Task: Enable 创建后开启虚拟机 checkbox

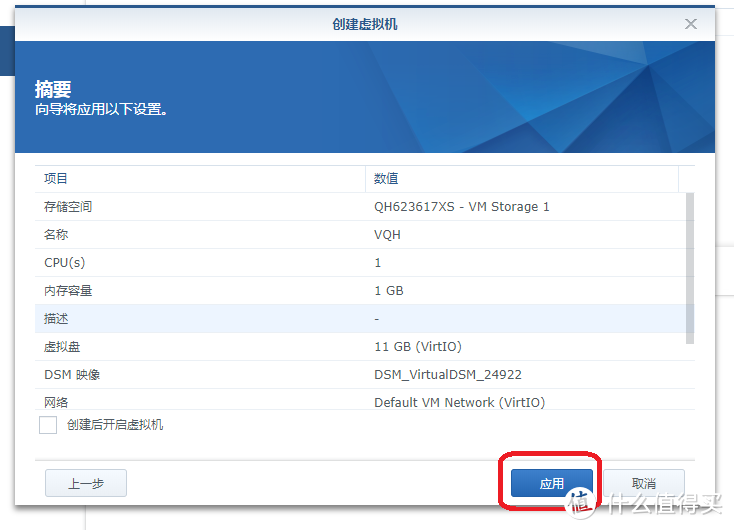Action: click(48, 425)
